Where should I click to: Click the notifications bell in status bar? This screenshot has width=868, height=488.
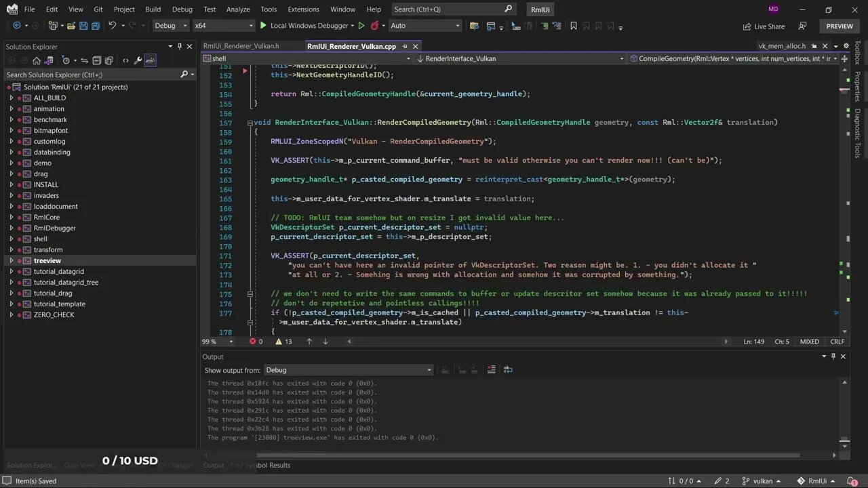coord(853,481)
